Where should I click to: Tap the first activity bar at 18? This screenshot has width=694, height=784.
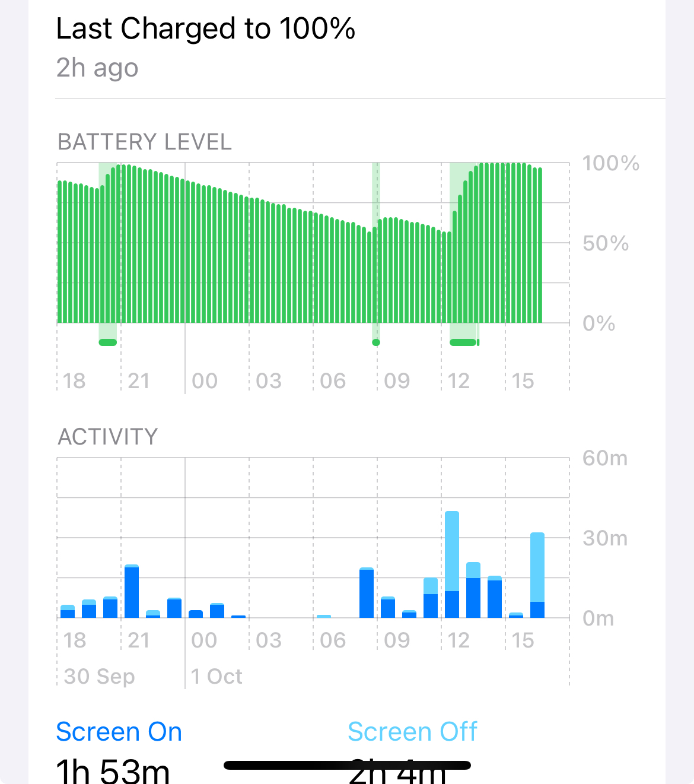point(68,612)
